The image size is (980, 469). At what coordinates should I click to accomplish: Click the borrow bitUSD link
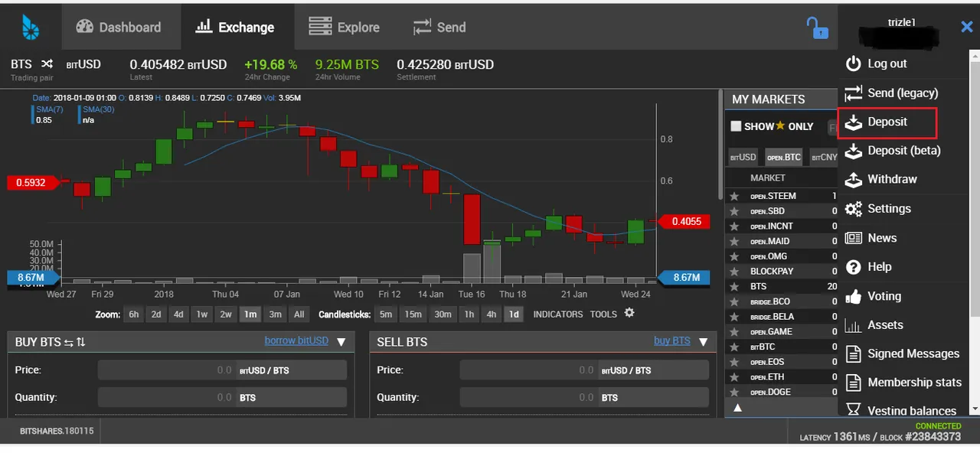point(296,341)
